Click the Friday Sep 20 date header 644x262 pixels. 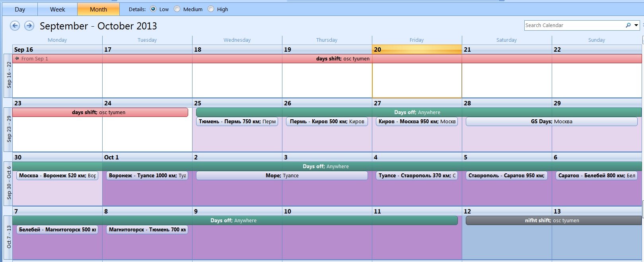click(x=416, y=50)
